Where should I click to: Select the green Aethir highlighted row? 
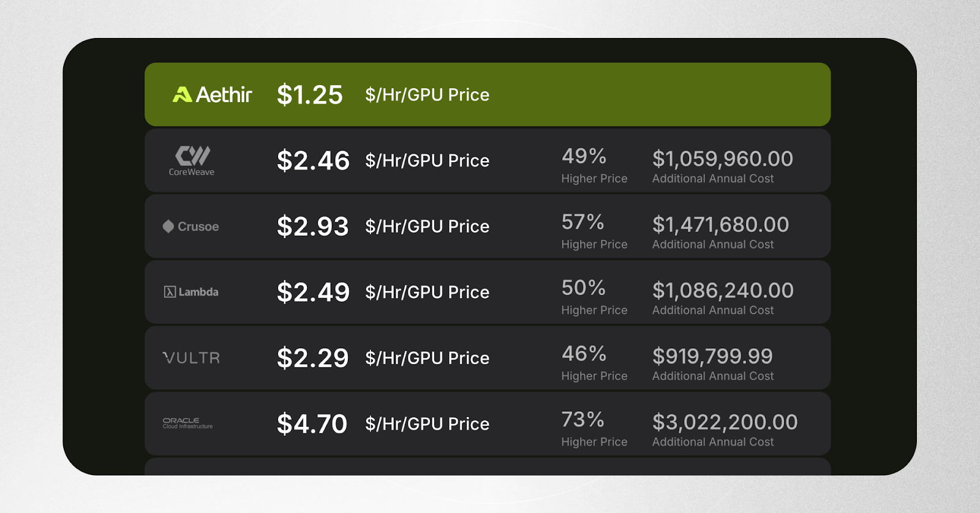(x=488, y=94)
